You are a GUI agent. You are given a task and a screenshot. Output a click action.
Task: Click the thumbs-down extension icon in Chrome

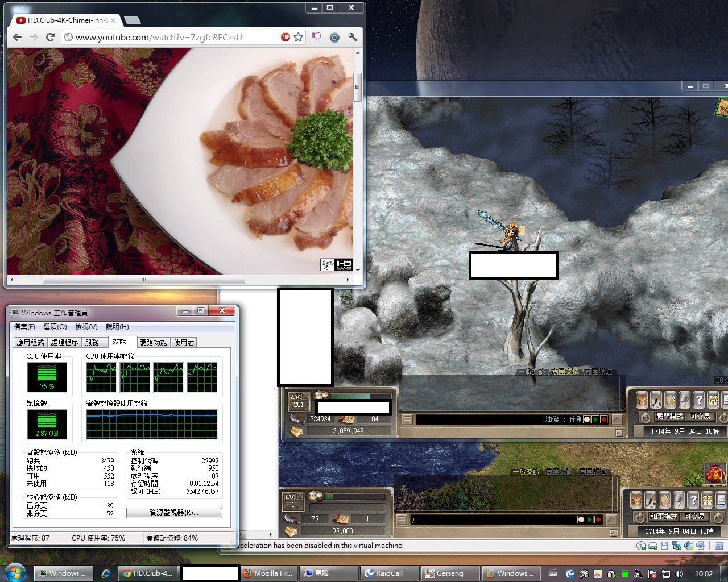click(316, 37)
